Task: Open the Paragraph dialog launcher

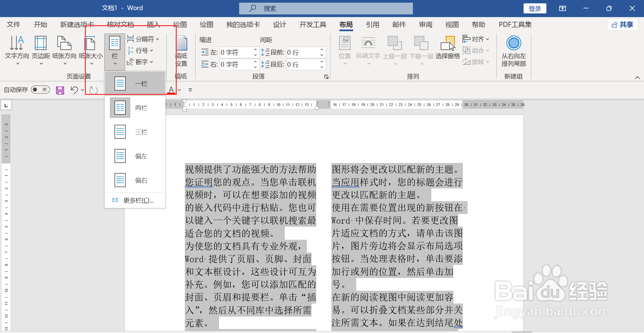Action: click(326, 77)
